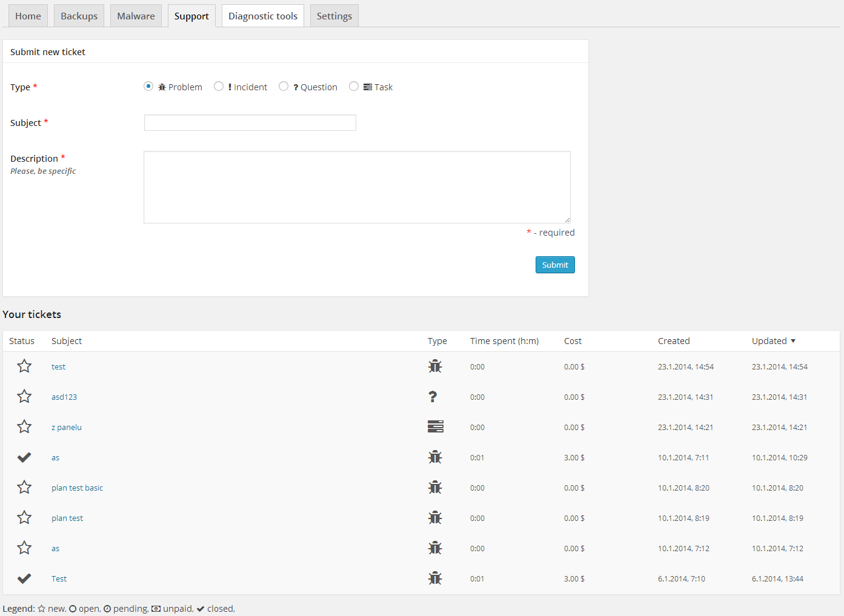Click the bug icon beside Problem option

click(162, 87)
